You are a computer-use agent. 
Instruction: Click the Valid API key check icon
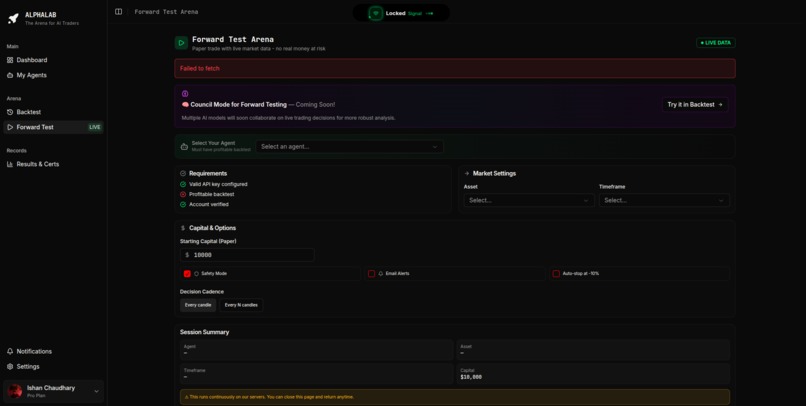(183, 184)
